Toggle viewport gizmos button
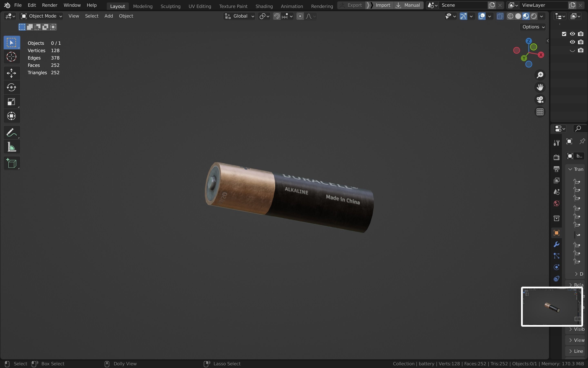The image size is (588, 368). 463,16
